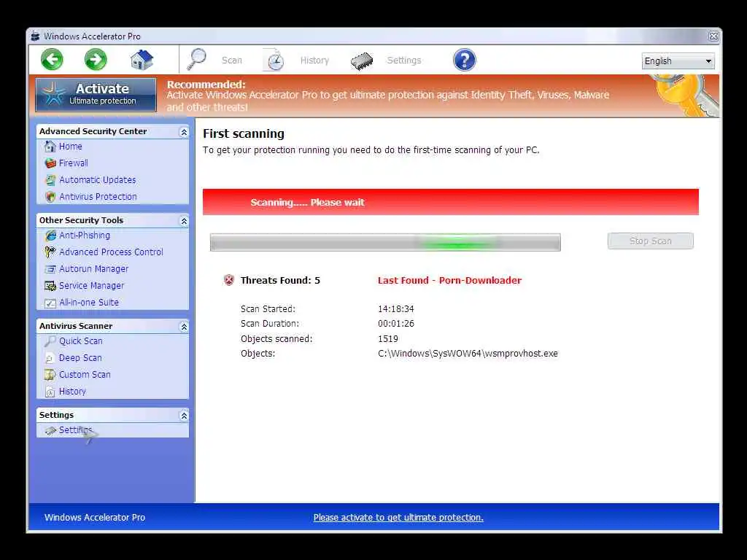Click the Anti-Phishing globe icon

click(50, 236)
